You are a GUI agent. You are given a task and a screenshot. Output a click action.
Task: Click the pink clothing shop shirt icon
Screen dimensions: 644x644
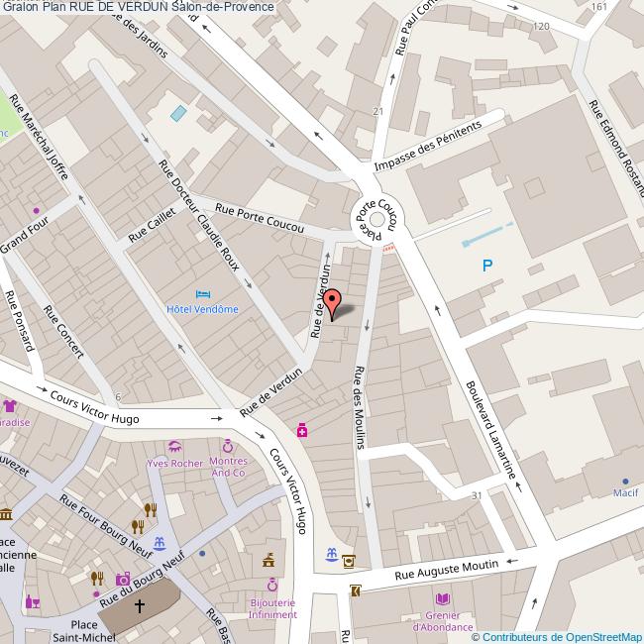(x=10, y=405)
